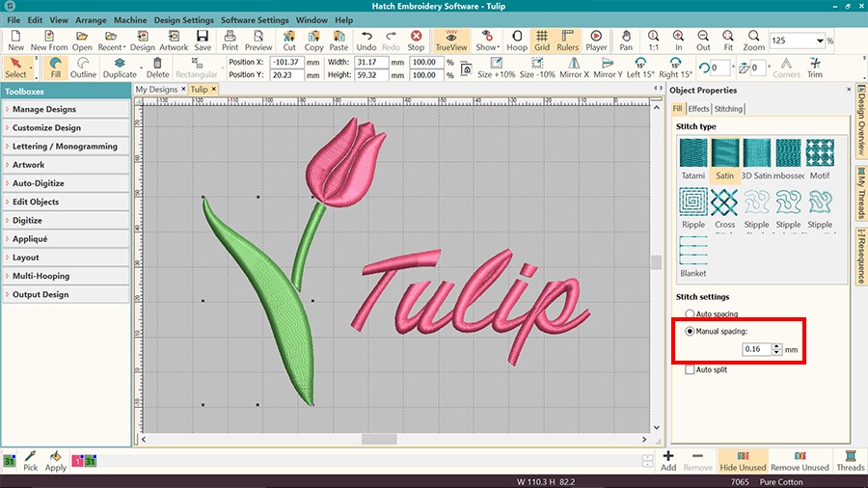This screenshot has width=868, height=488.
Task: Open the stitch Player icon
Action: click(596, 40)
